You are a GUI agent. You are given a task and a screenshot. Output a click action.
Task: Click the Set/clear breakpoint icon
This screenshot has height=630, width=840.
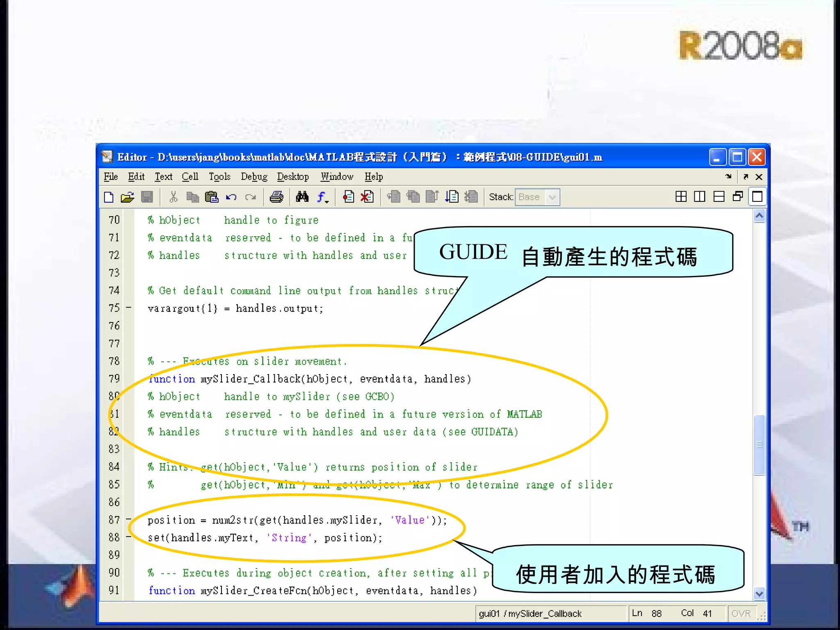[x=349, y=197]
